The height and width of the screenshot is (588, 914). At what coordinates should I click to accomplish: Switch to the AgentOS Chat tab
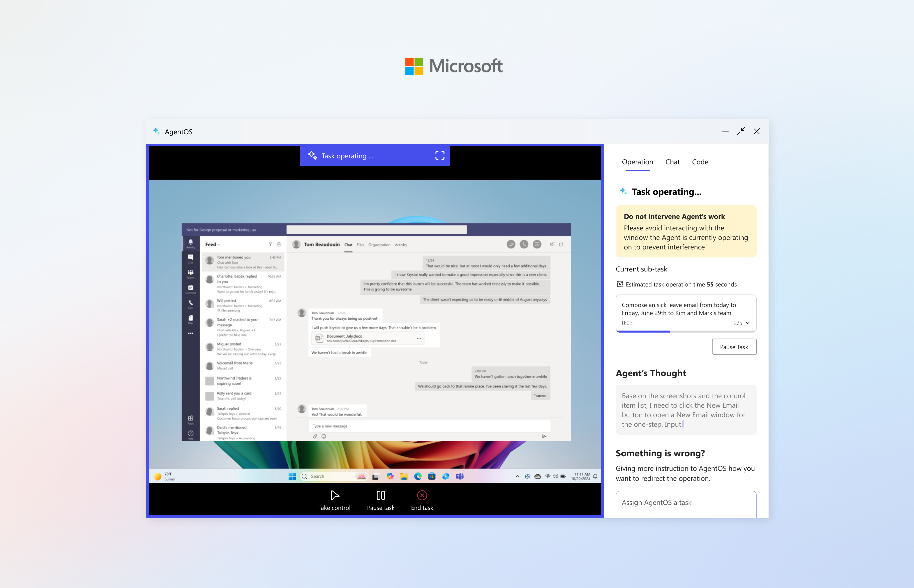point(673,162)
